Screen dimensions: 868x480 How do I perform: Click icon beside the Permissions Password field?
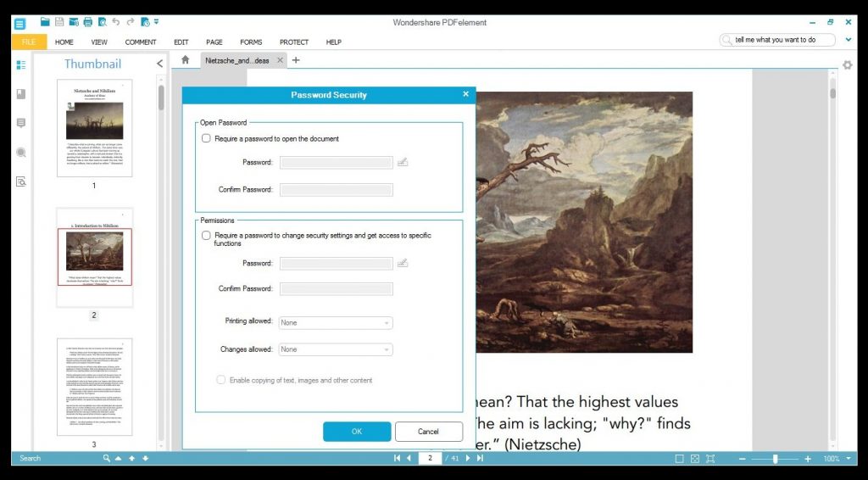[x=403, y=263]
